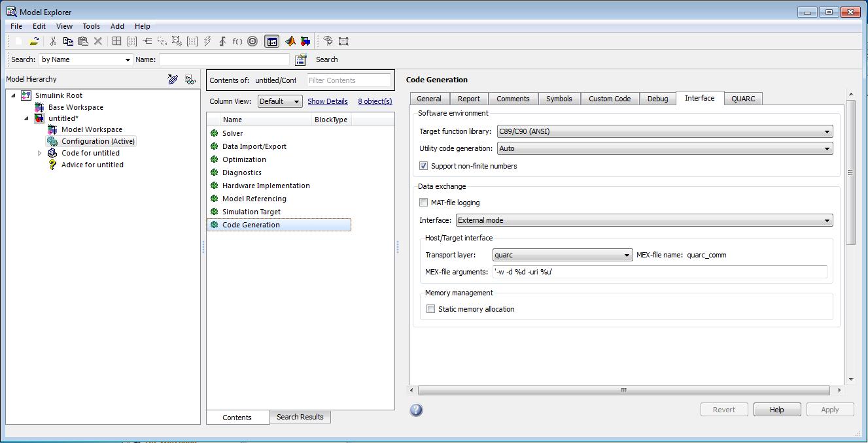This screenshot has height=443, width=868.
Task: Uncheck Support non-finite numbers
Action: [424, 166]
